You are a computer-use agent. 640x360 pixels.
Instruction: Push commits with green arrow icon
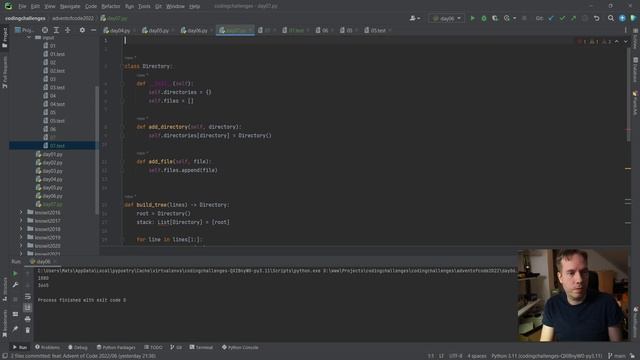point(573,18)
